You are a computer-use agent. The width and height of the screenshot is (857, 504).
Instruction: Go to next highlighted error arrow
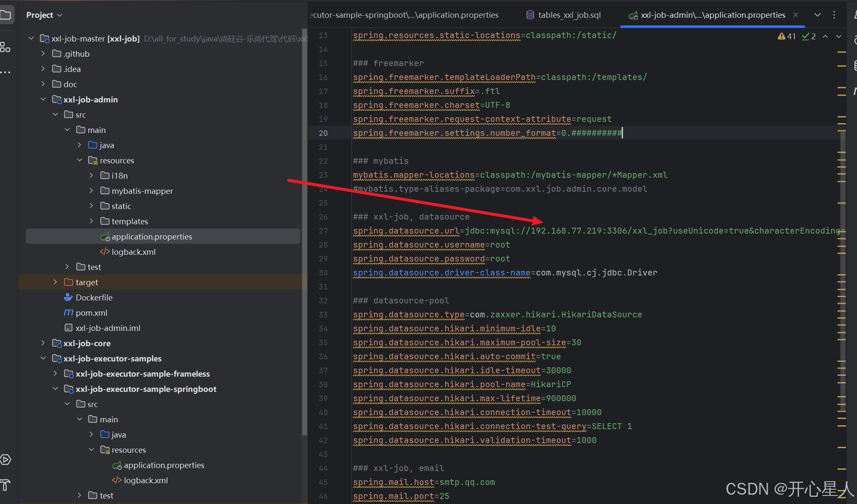coord(839,36)
